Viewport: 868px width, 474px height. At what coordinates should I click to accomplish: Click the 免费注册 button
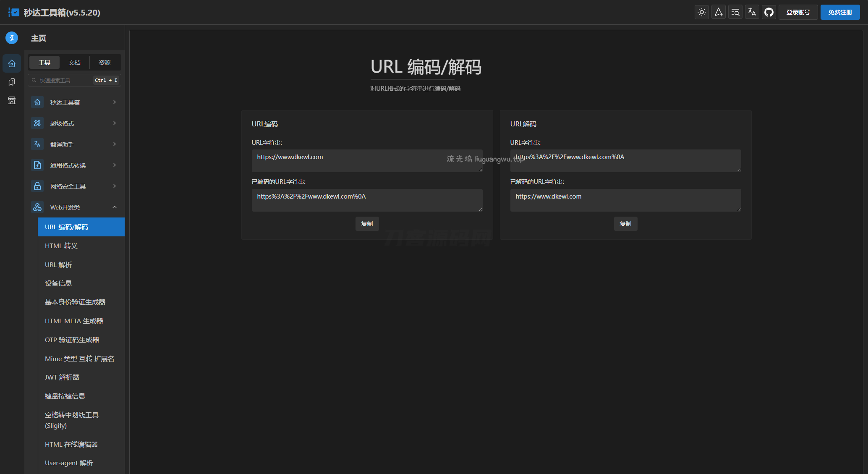tap(840, 12)
